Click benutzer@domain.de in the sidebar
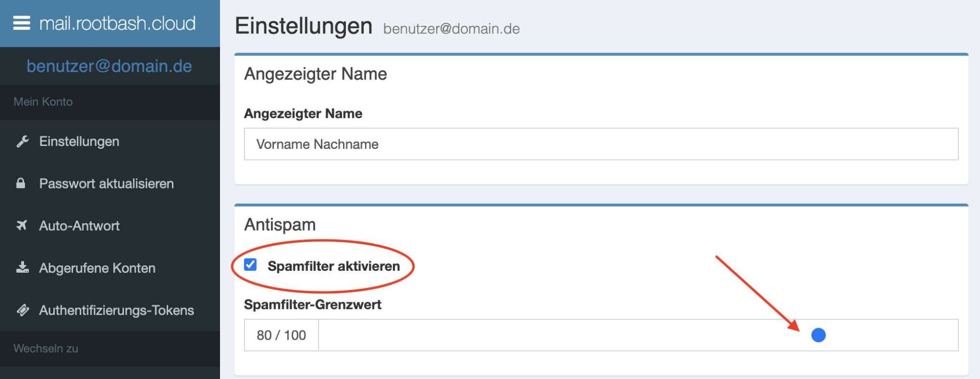Viewport: 980px width, 379px height. click(x=109, y=66)
